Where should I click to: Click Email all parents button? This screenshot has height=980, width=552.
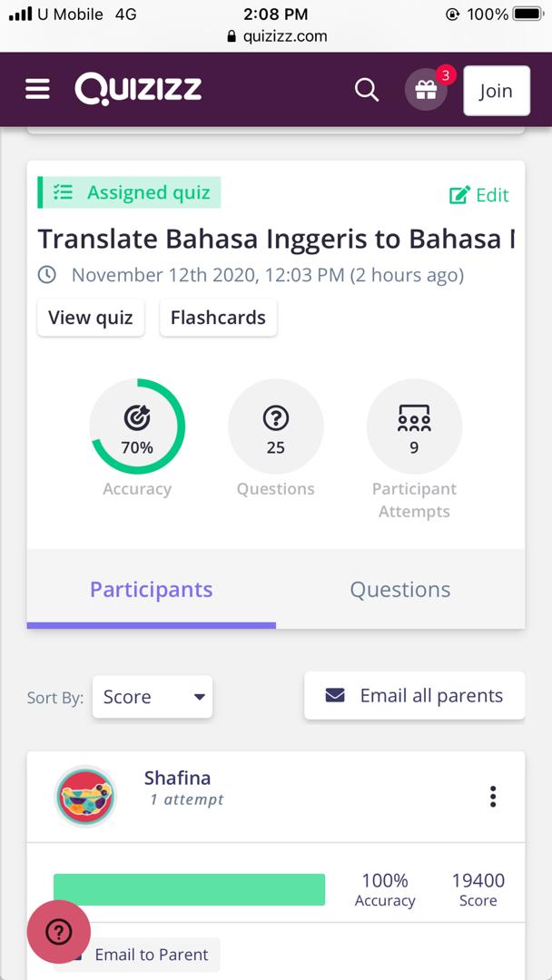click(414, 696)
